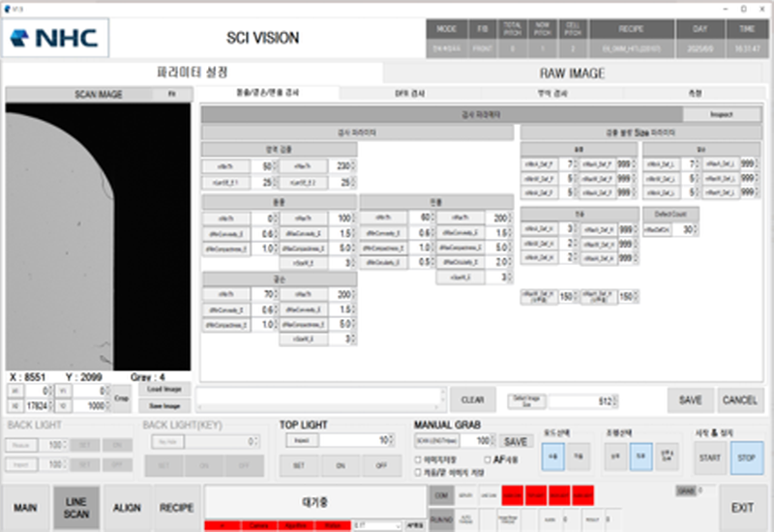Click the NHC logo in the header

(56, 38)
